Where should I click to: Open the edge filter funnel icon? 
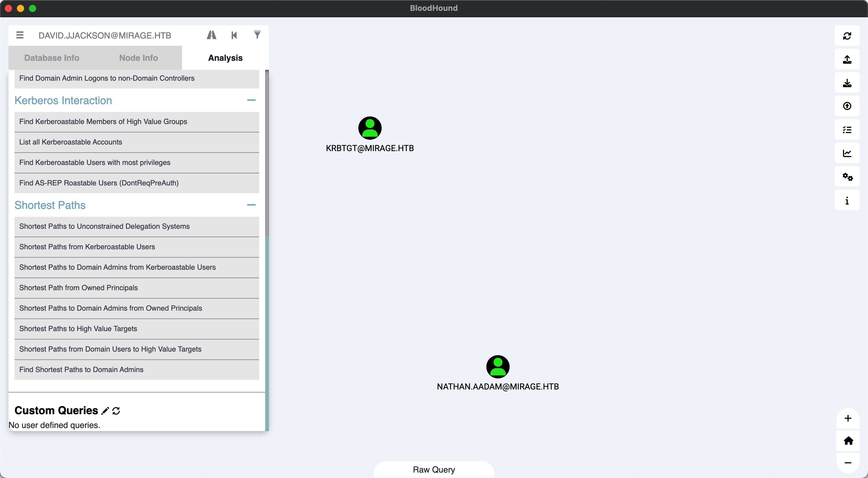coord(257,35)
